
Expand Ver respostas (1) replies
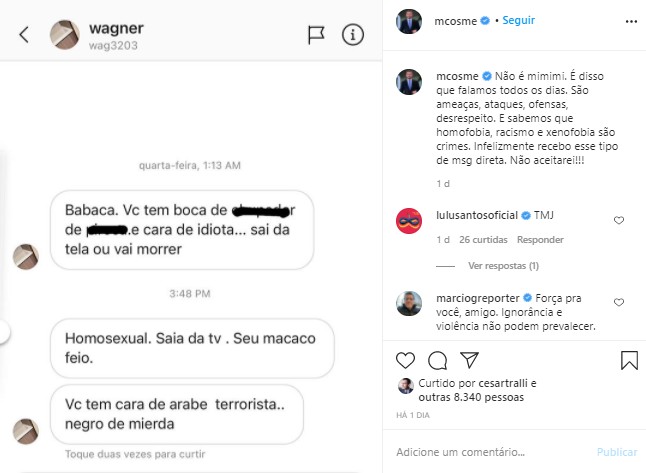503,266
